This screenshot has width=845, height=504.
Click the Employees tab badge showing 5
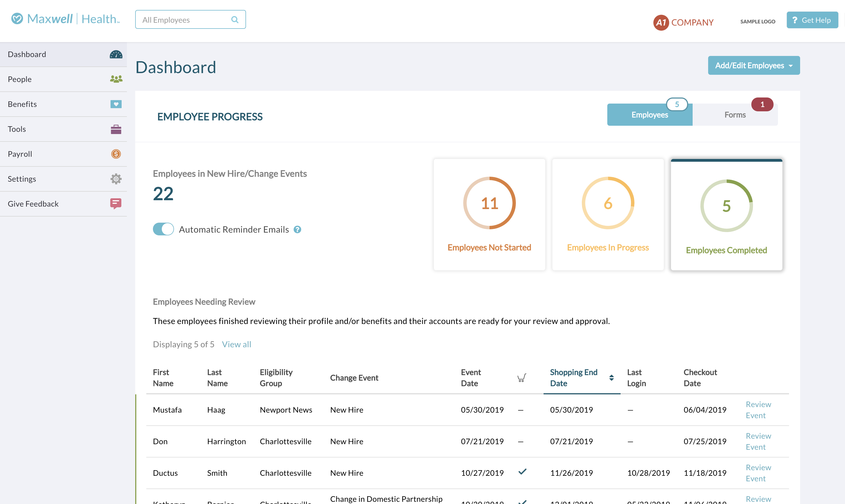point(677,104)
